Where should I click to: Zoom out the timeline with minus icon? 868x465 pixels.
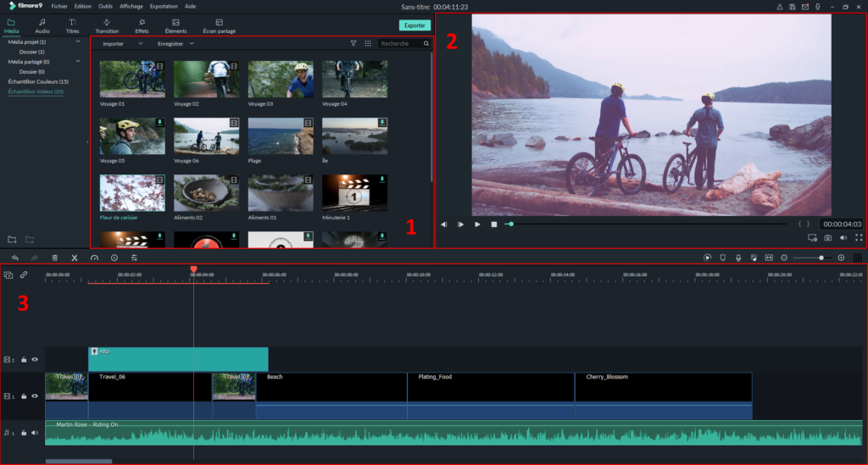(x=784, y=257)
